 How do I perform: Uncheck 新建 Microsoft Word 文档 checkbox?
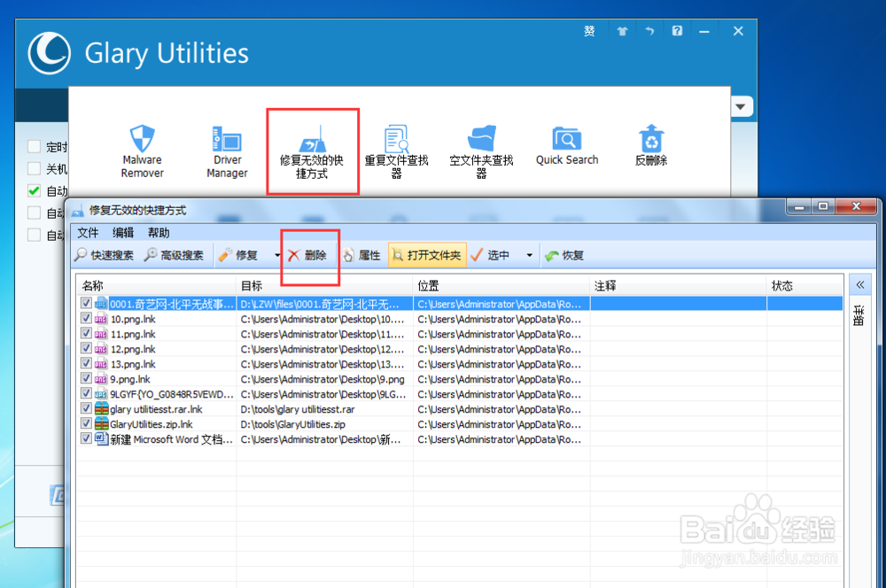click(x=86, y=438)
